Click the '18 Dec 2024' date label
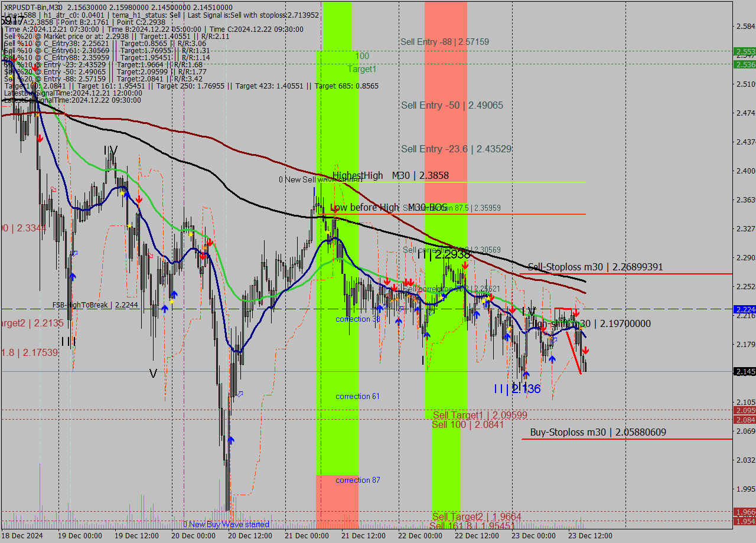The height and width of the screenshot is (543, 756). click(x=22, y=536)
